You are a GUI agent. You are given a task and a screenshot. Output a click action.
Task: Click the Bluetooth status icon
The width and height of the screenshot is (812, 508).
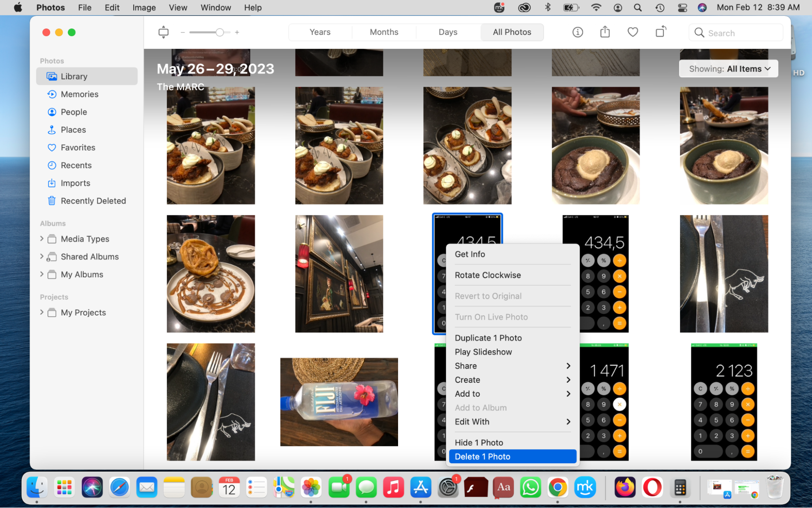548,7
